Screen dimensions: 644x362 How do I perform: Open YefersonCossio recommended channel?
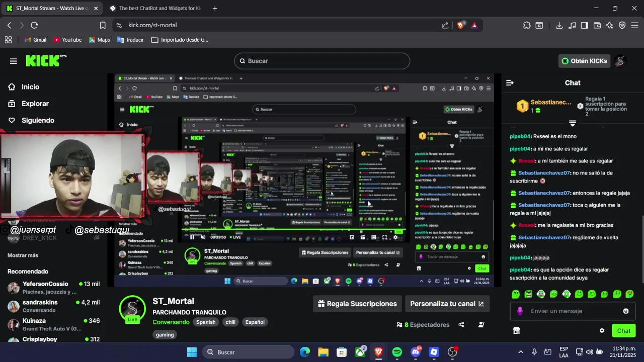pyautogui.click(x=53, y=288)
